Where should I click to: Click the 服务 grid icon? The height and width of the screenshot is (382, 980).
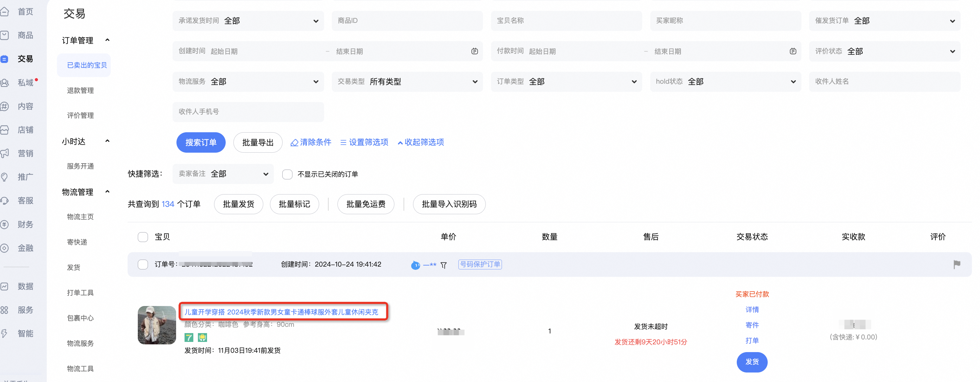pyautogui.click(x=5, y=310)
